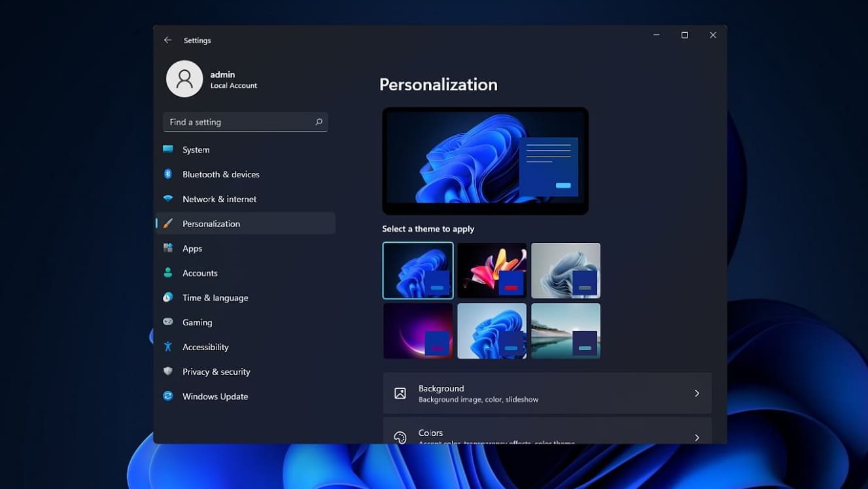Click the Privacy & security shield icon
The width and height of the screenshot is (868, 489).
168,371
